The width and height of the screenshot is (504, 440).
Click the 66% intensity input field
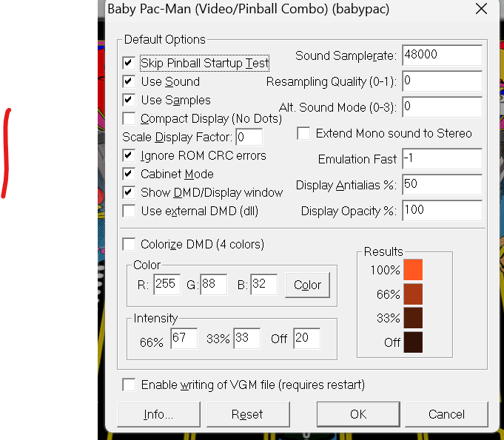click(x=184, y=338)
